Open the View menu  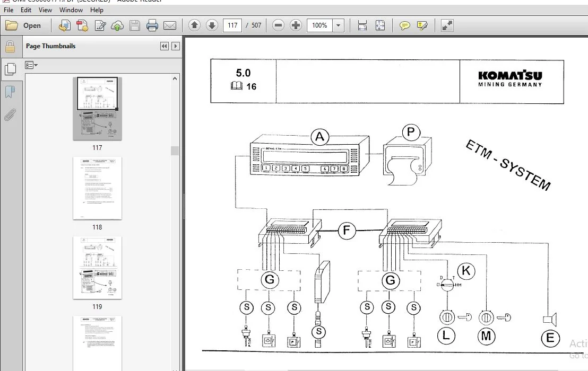(x=45, y=10)
